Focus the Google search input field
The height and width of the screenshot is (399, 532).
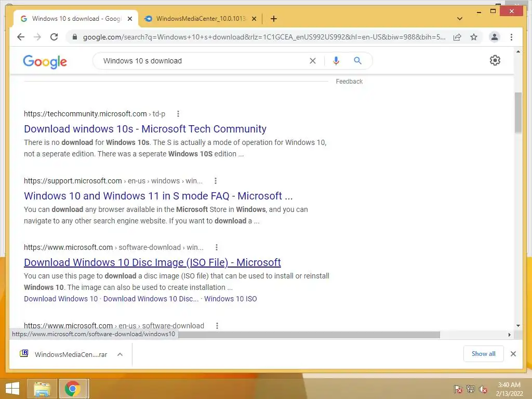click(x=204, y=61)
